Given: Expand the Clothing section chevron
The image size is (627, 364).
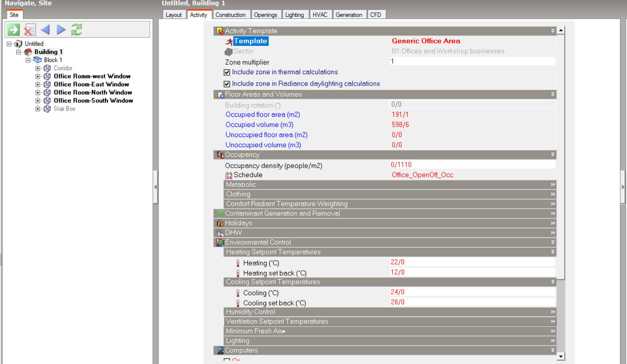Looking at the screenshot, I should click(x=552, y=194).
